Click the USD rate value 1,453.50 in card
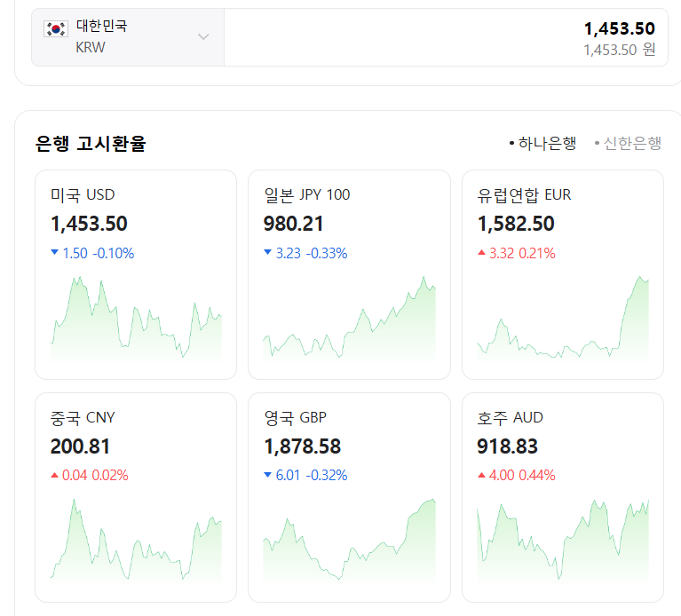 click(x=89, y=224)
